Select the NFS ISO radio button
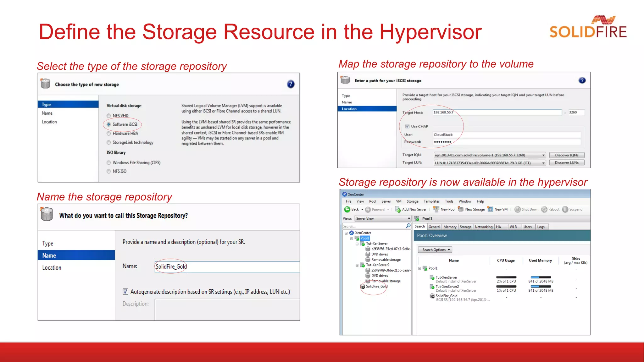644x362 pixels. point(108,171)
